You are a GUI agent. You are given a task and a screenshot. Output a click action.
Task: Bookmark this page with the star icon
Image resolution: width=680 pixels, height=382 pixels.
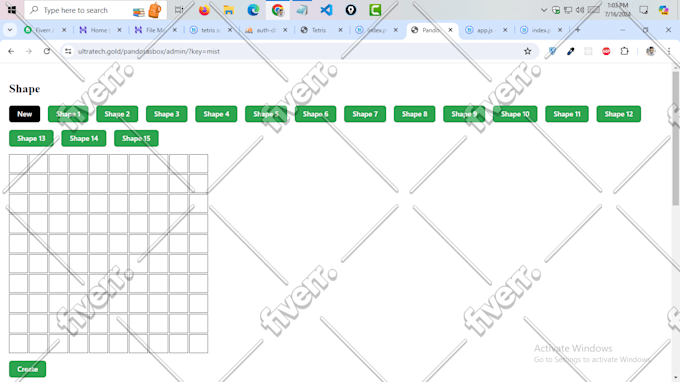[x=527, y=51]
